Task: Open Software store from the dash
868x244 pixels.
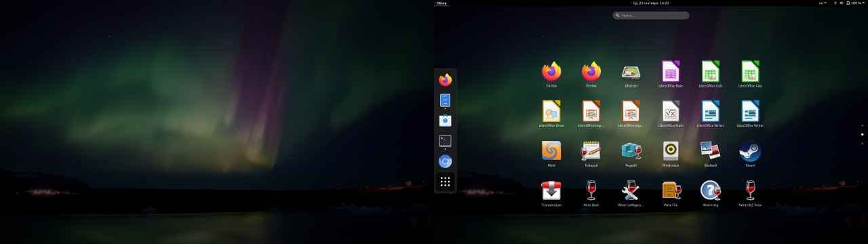Action: click(x=445, y=121)
